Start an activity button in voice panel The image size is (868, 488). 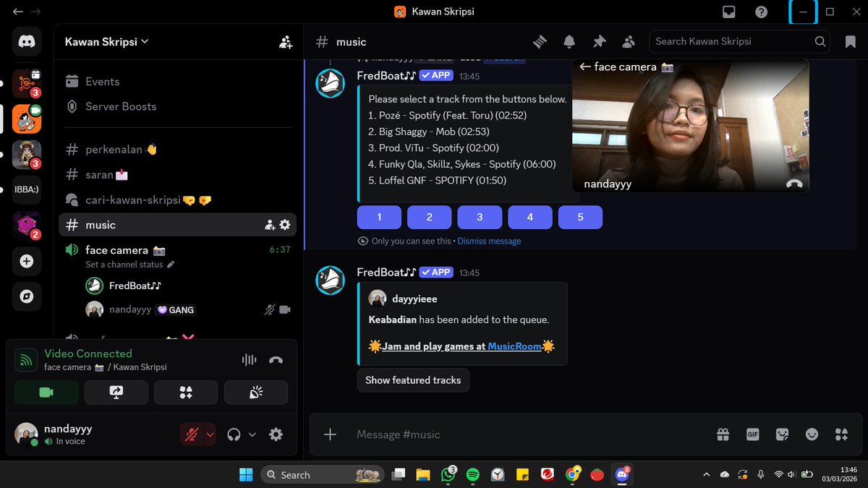(x=186, y=392)
